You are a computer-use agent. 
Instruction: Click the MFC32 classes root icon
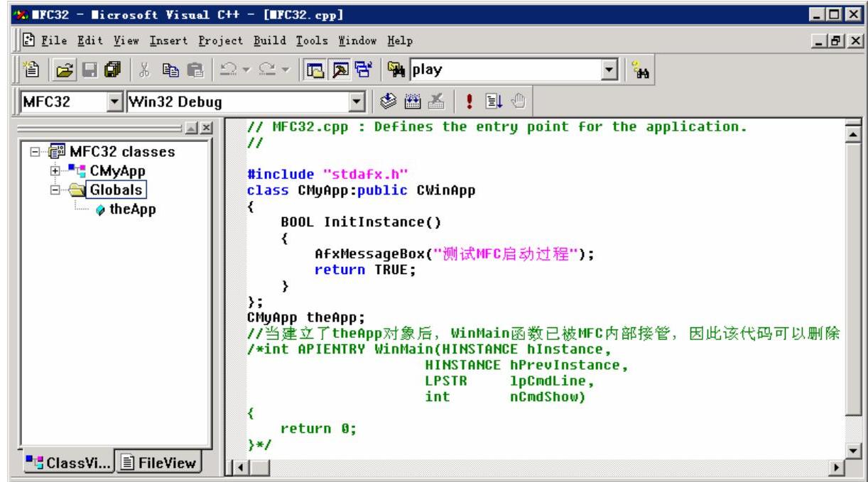pyautogui.click(x=58, y=152)
